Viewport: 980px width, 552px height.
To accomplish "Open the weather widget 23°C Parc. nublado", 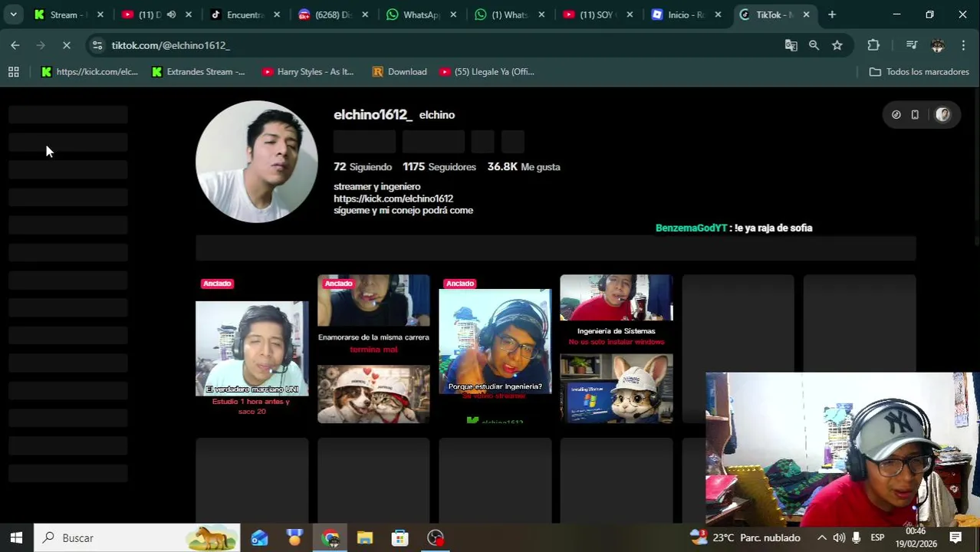I will (x=745, y=538).
